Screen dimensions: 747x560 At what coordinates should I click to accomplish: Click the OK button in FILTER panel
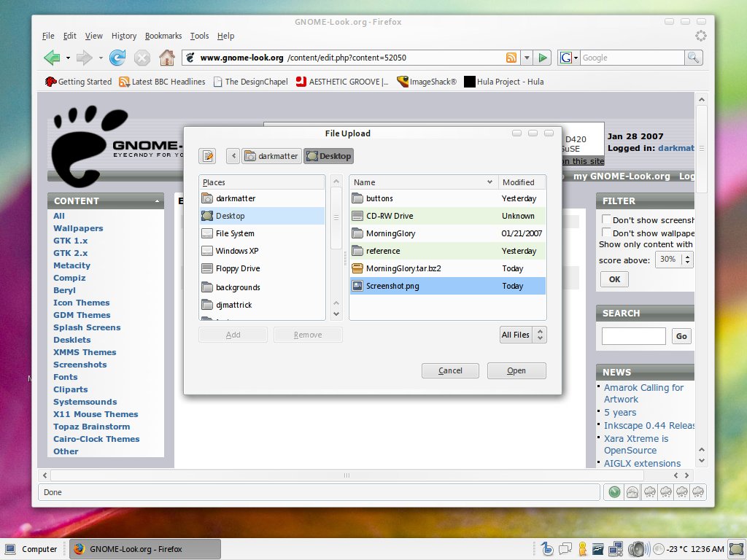pyautogui.click(x=614, y=279)
